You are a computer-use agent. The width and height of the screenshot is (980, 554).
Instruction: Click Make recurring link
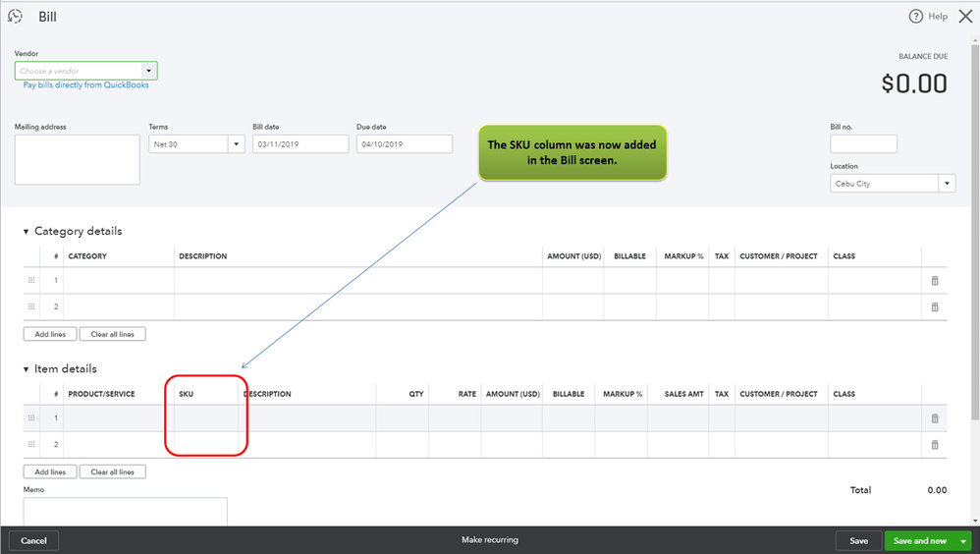(x=490, y=539)
